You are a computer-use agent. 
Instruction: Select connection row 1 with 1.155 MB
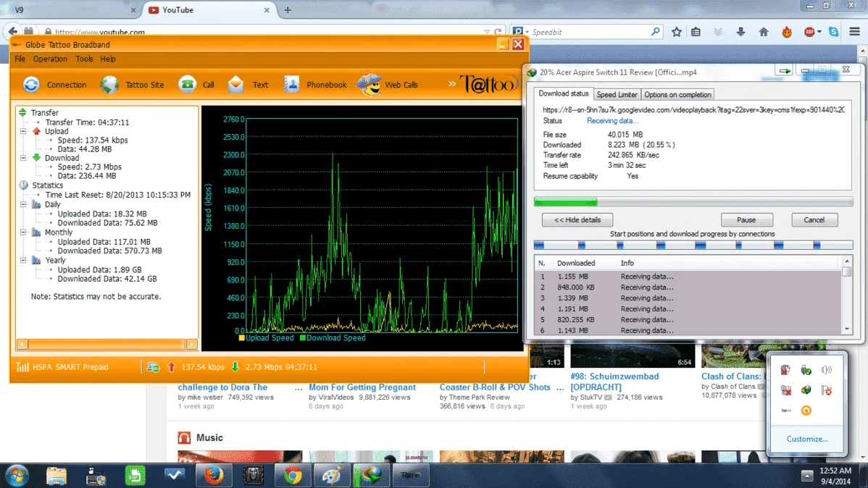(x=688, y=276)
